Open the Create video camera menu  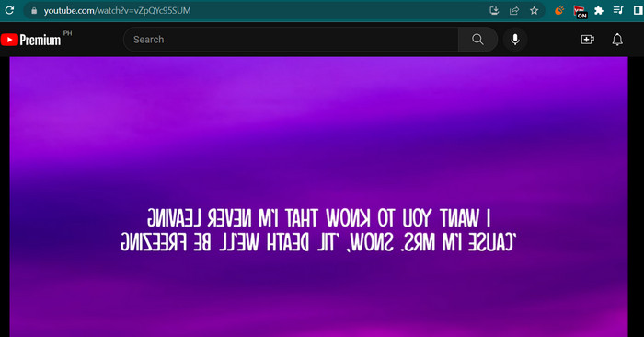tap(587, 40)
